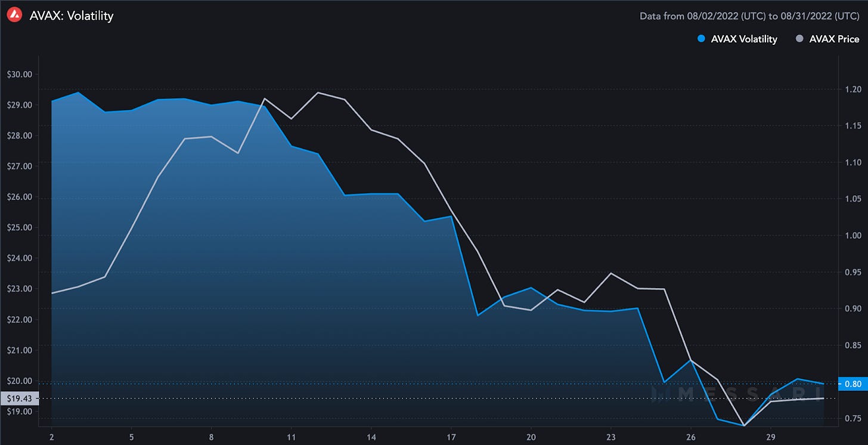Screen dimensions: 868x445
Task: Click the 0.75 right axis label
Action: tap(852, 418)
